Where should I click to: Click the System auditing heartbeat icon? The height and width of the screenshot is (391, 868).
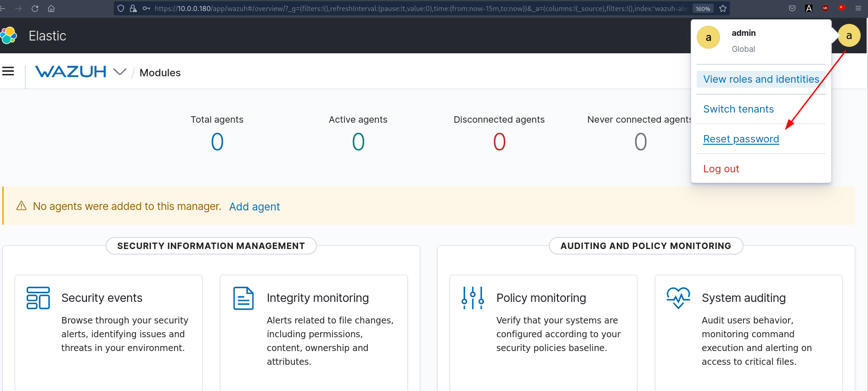[x=678, y=298]
